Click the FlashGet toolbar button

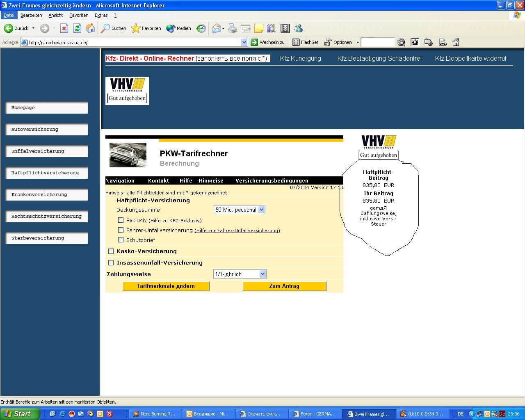pyautogui.click(x=305, y=42)
